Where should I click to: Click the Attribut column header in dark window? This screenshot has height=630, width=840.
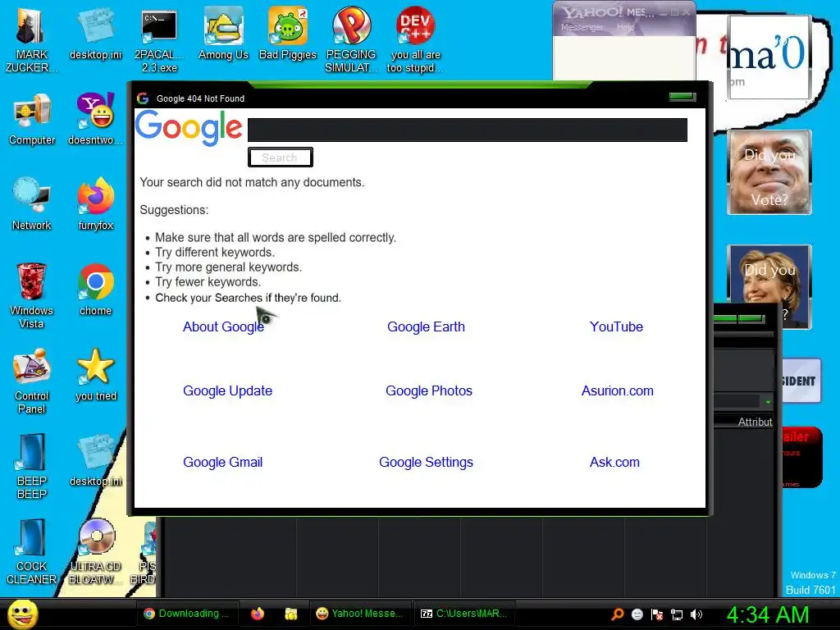(x=755, y=422)
